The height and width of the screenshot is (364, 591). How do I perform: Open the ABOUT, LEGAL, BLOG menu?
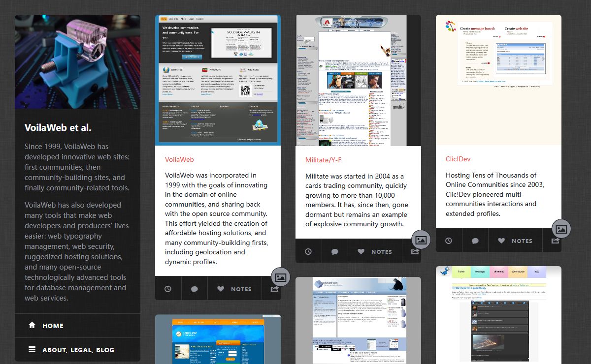tap(77, 350)
